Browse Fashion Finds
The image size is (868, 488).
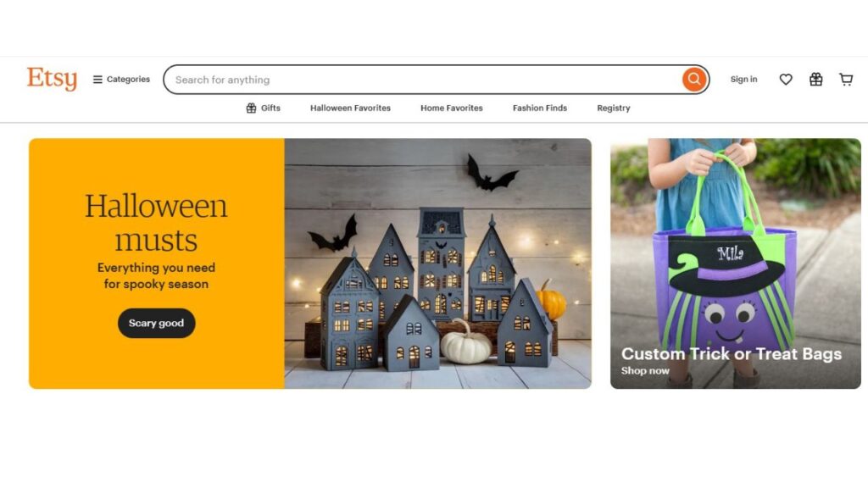point(540,108)
